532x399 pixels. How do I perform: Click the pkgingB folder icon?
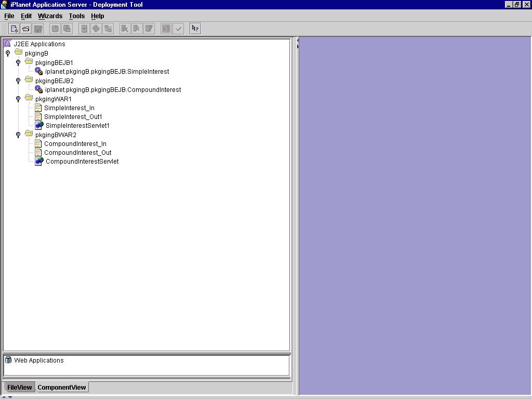pyautogui.click(x=18, y=52)
